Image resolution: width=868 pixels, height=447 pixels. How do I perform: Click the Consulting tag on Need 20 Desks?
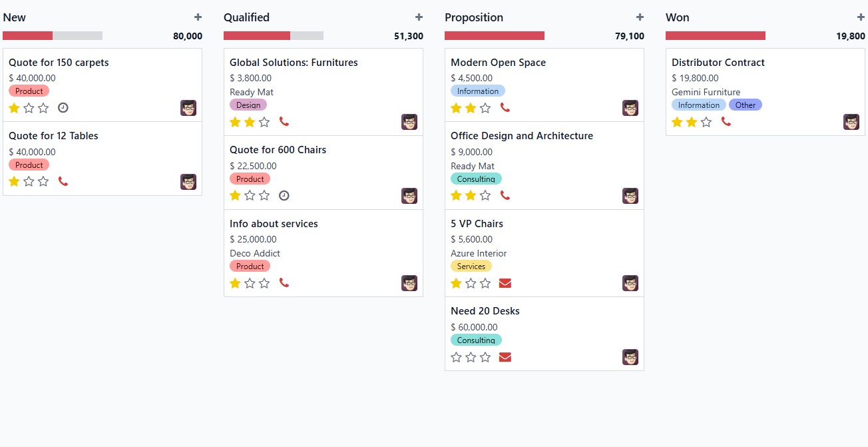pos(476,340)
